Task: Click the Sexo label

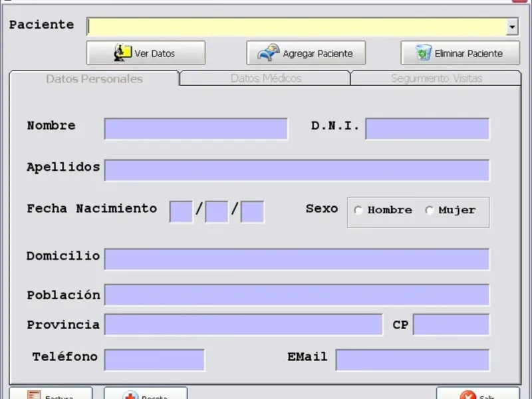Action: pos(322,208)
